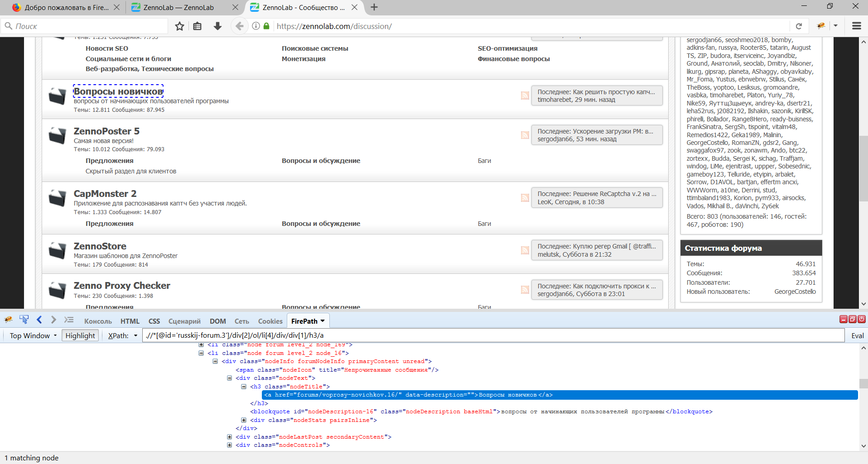This screenshot has width=868, height=464.
Task: Switch to the DOM tab in Firebug
Action: point(218,321)
